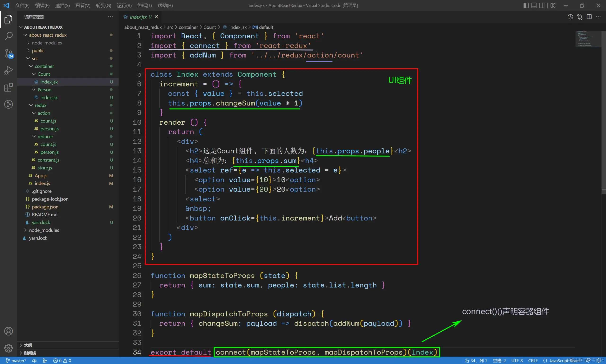Click the CRLF line ending indicator
The height and width of the screenshot is (364, 606).
[x=533, y=360]
